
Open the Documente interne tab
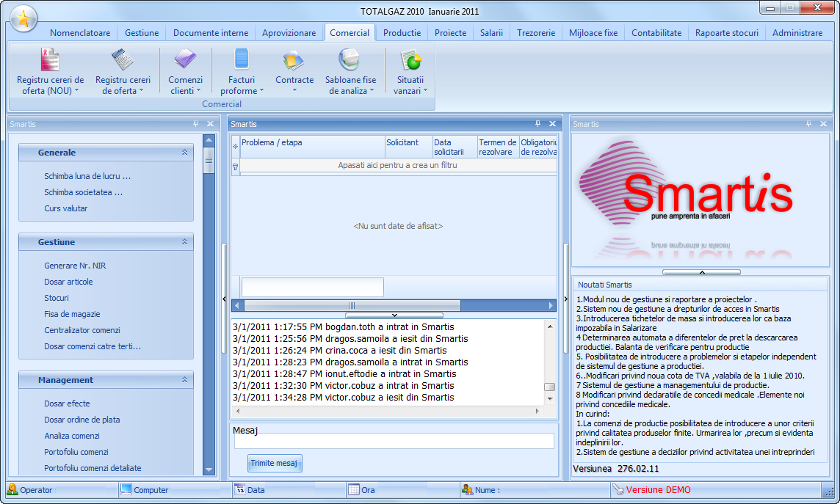211,32
